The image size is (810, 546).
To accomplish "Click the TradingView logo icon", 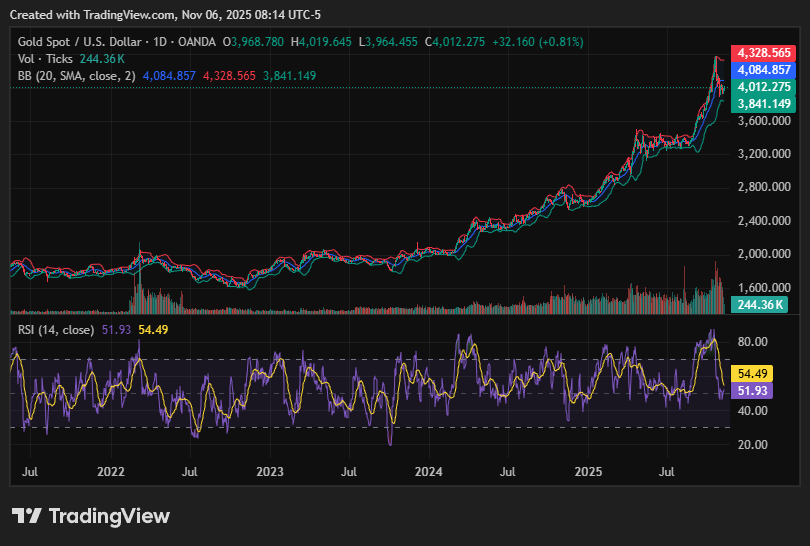I will coord(27,516).
